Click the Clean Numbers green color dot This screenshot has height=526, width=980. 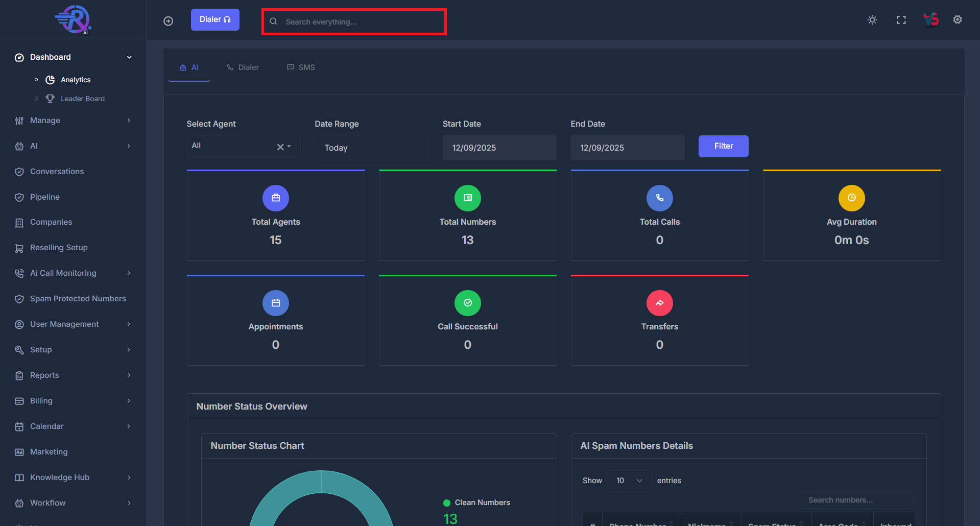coord(447,503)
